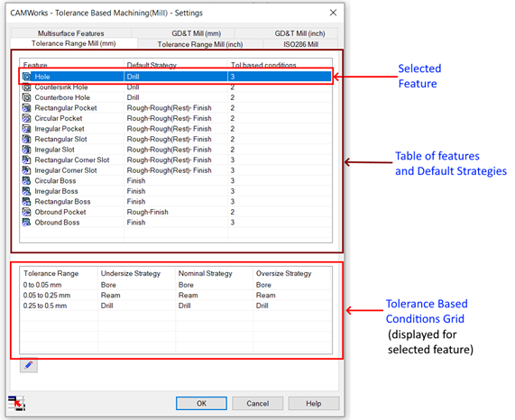The width and height of the screenshot is (515, 420).
Task: Close the Settings dialog window
Action: [x=333, y=13]
